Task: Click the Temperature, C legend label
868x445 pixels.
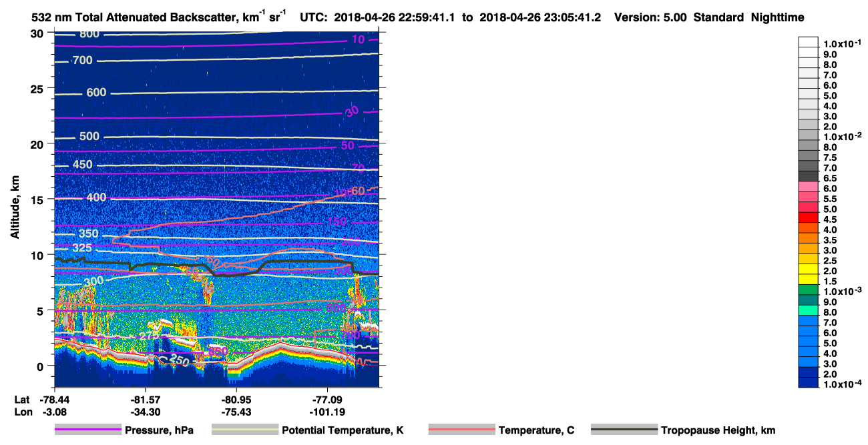Action: click(536, 431)
